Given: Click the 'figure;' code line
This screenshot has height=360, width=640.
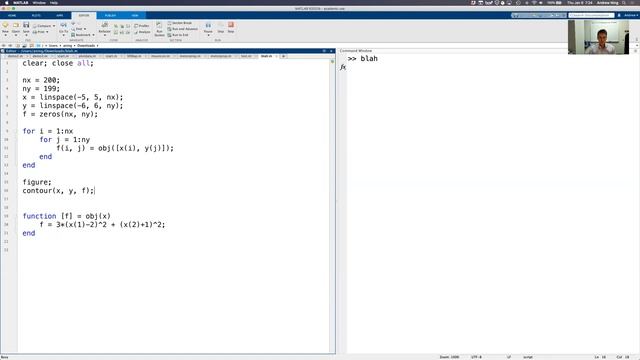Looking at the screenshot, I should pos(37,182).
